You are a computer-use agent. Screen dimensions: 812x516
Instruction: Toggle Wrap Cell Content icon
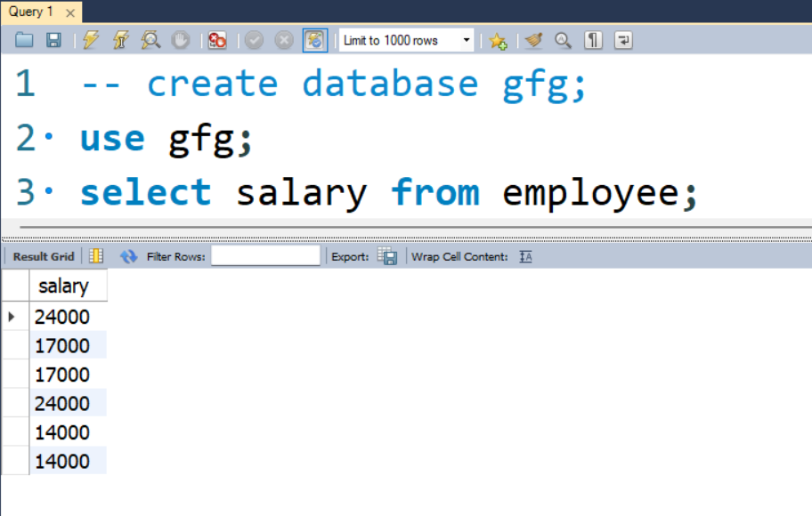(525, 256)
